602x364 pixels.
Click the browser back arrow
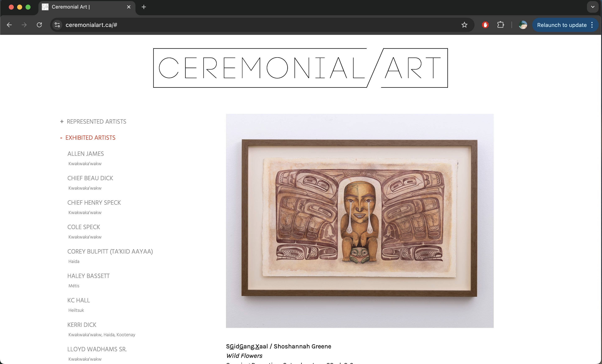click(9, 25)
